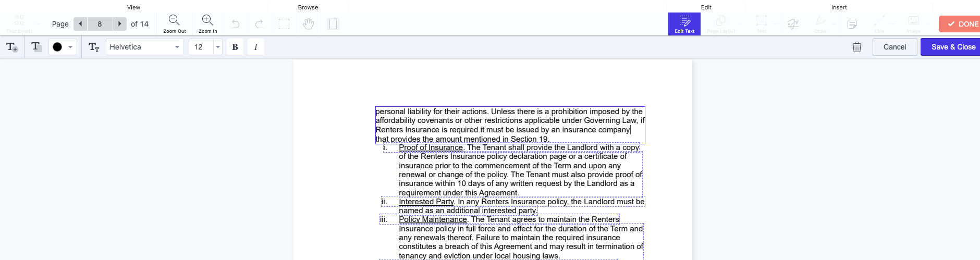Click the text background highlight icon
980x260 pixels.
(x=36, y=47)
